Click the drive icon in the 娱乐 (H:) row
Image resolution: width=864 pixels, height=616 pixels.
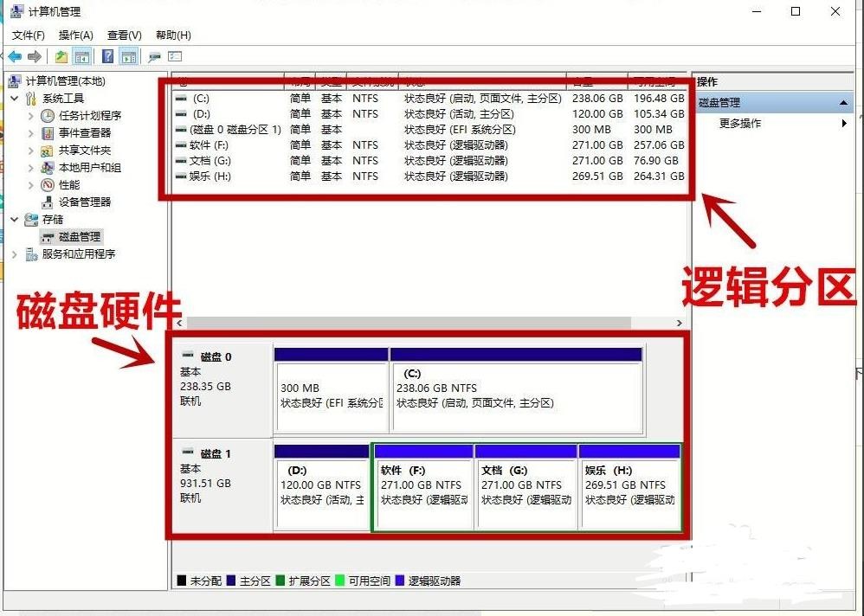click(181, 176)
